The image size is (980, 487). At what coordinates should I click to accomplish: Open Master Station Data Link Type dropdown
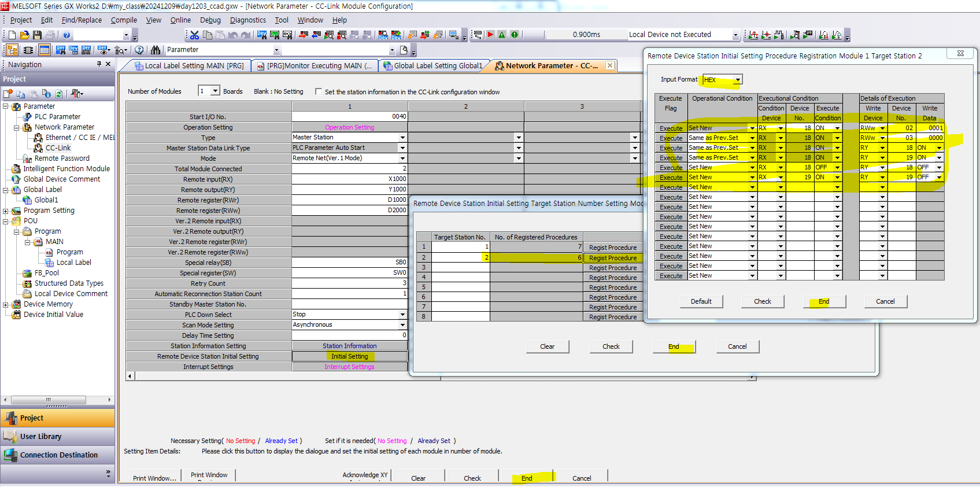point(402,148)
